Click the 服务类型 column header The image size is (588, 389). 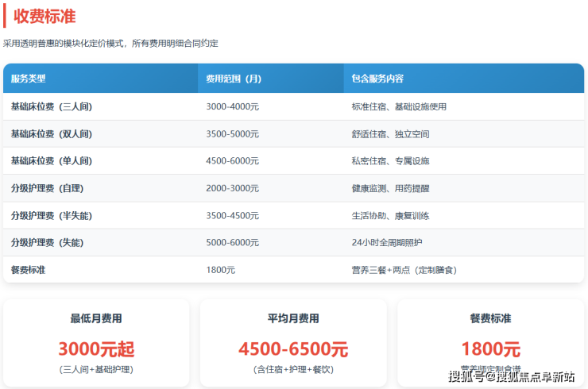click(x=29, y=79)
